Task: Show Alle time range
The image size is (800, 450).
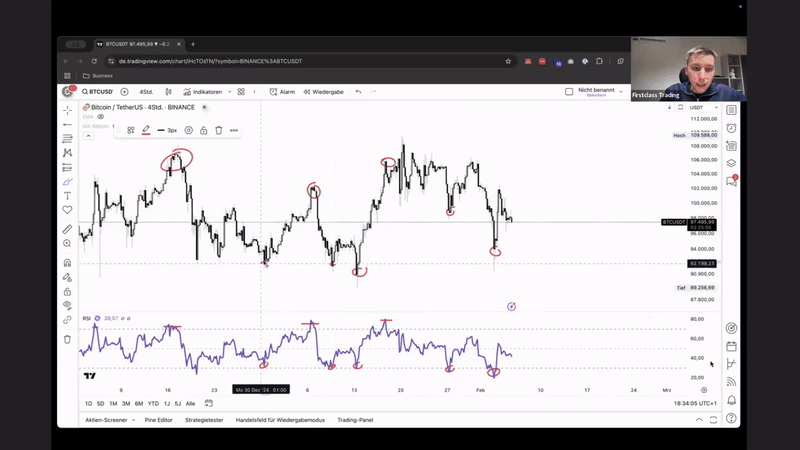Action: click(190, 404)
